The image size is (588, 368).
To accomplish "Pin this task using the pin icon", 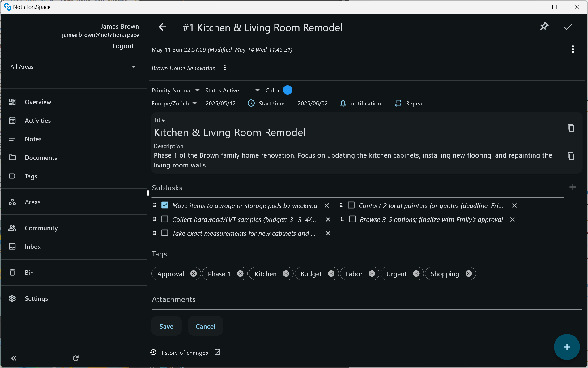I will click(x=544, y=27).
